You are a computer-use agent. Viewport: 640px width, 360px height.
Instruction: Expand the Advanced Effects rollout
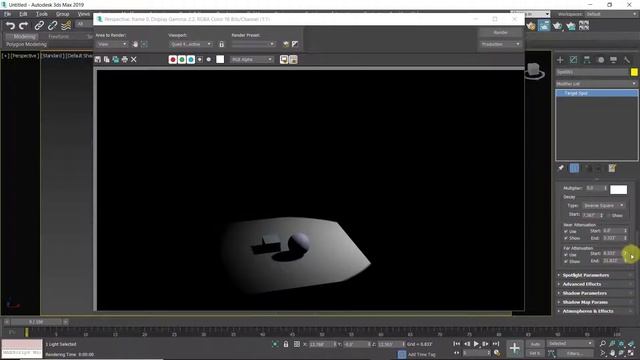pos(596,284)
